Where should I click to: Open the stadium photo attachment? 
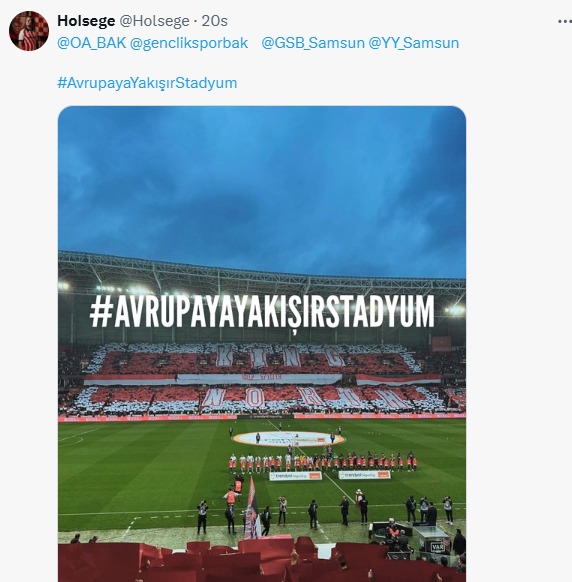tap(262, 344)
